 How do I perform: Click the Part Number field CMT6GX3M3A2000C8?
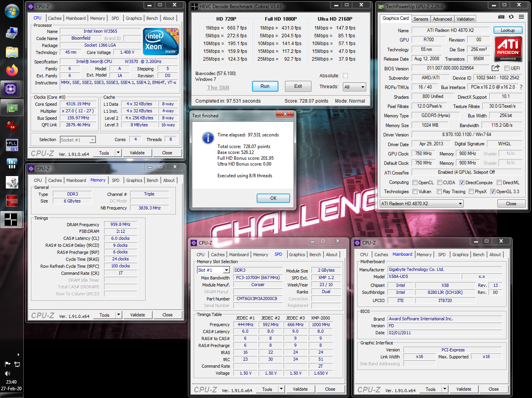pyautogui.click(x=257, y=299)
